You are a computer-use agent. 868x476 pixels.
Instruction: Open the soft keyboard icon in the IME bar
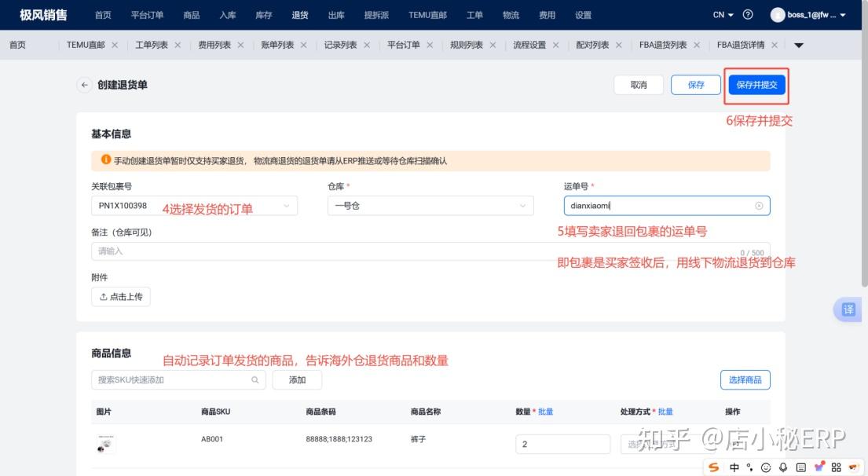tap(800, 467)
